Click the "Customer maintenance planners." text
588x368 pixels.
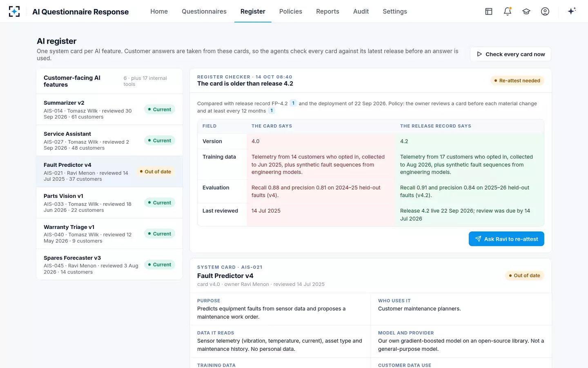419,309
